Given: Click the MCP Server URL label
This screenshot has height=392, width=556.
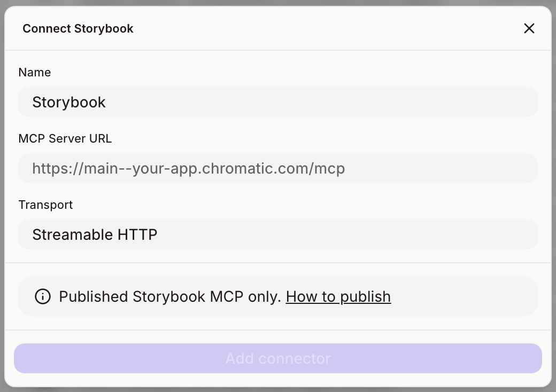Looking at the screenshot, I should tap(65, 138).
